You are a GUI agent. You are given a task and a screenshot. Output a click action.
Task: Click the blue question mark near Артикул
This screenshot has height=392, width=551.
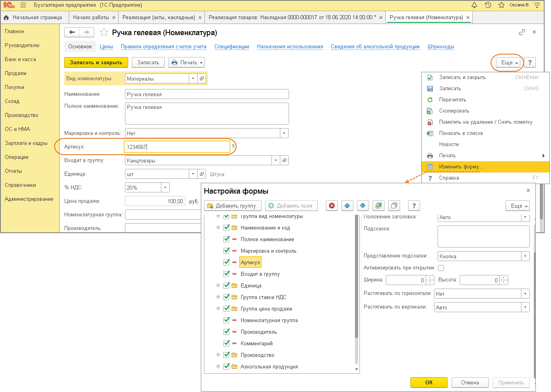(233, 147)
